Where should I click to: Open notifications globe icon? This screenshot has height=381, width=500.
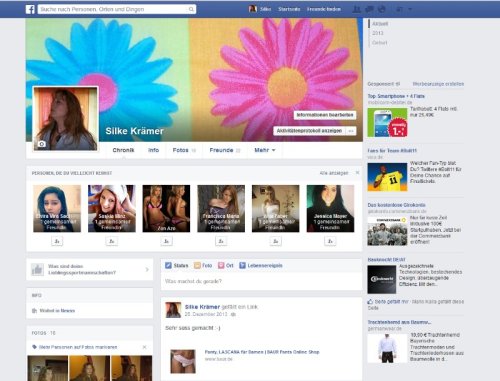pos(382,9)
